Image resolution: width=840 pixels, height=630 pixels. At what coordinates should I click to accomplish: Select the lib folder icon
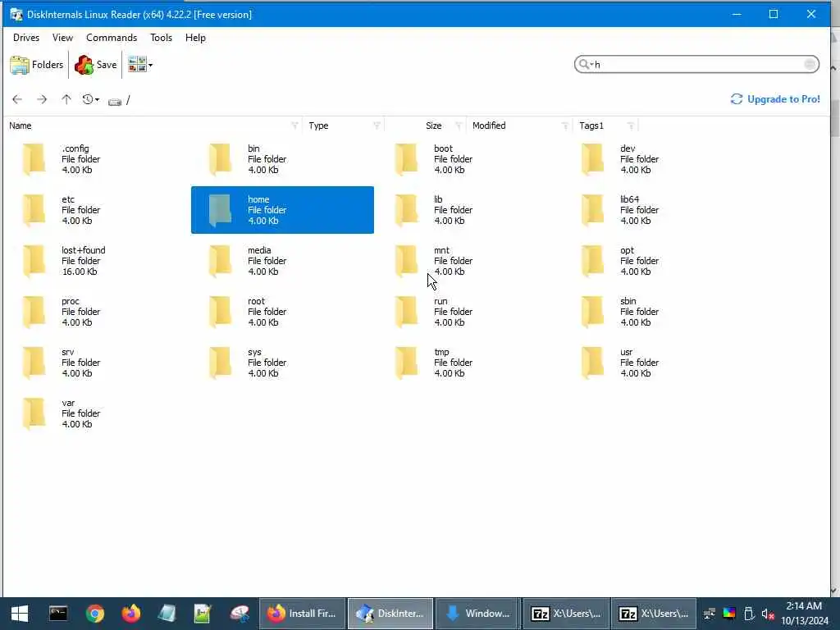click(407, 210)
